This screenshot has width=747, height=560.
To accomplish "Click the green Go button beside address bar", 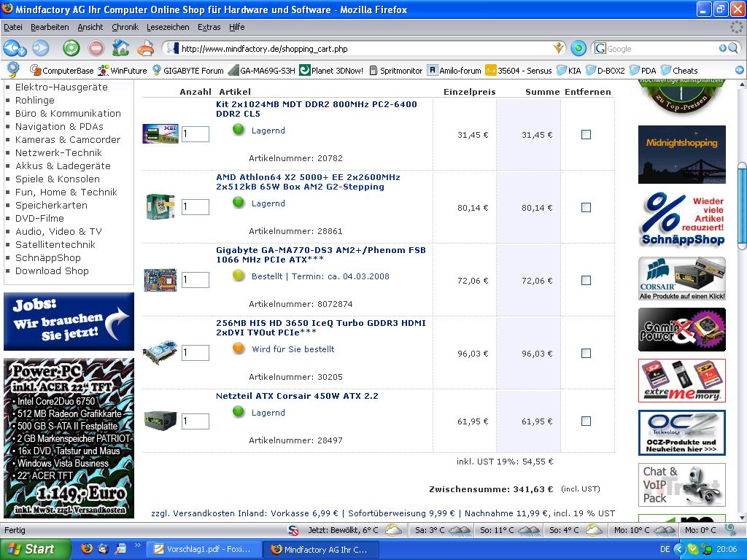I will (x=578, y=48).
